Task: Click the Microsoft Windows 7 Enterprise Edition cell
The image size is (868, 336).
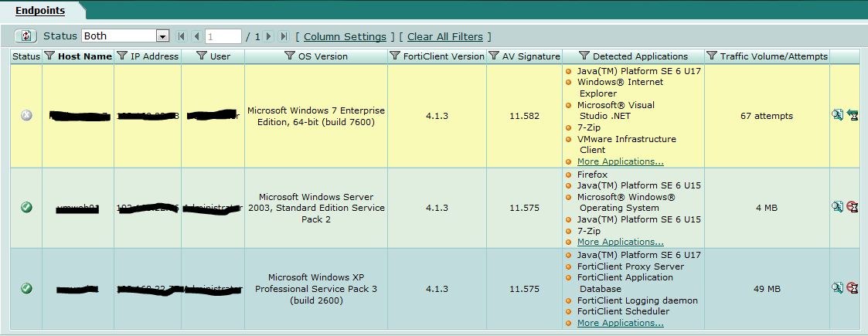Action: click(x=316, y=116)
